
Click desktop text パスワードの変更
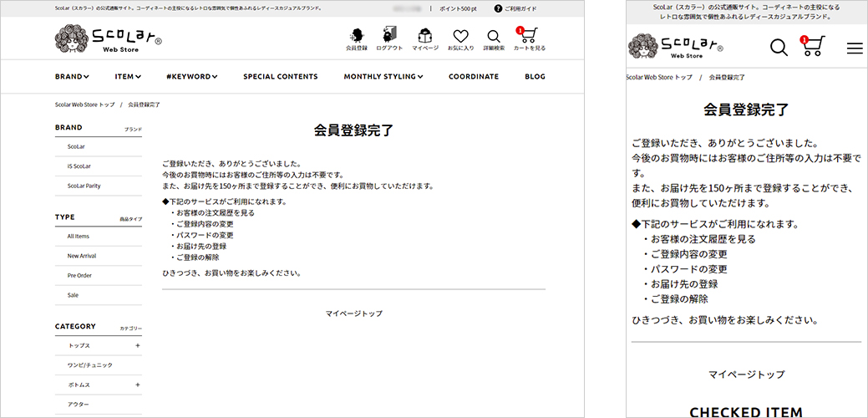pos(205,235)
